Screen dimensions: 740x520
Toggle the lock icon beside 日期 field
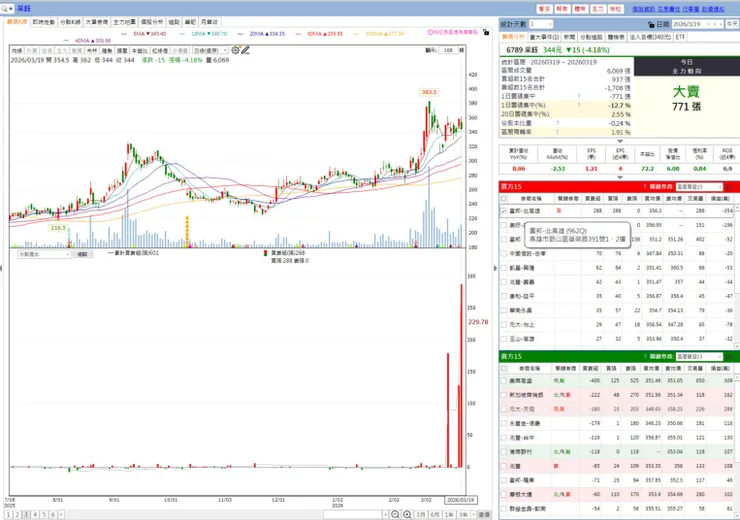pyautogui.click(x=651, y=24)
